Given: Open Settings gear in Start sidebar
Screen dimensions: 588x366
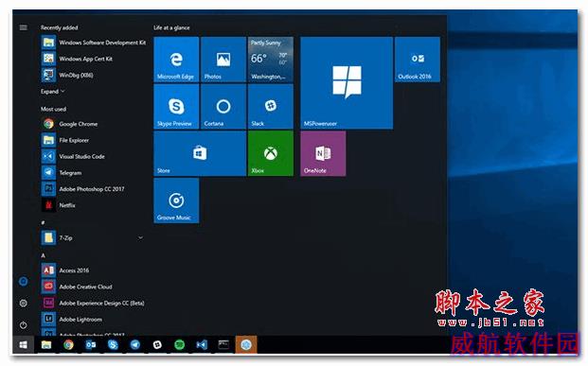Looking at the screenshot, I should (x=24, y=303).
